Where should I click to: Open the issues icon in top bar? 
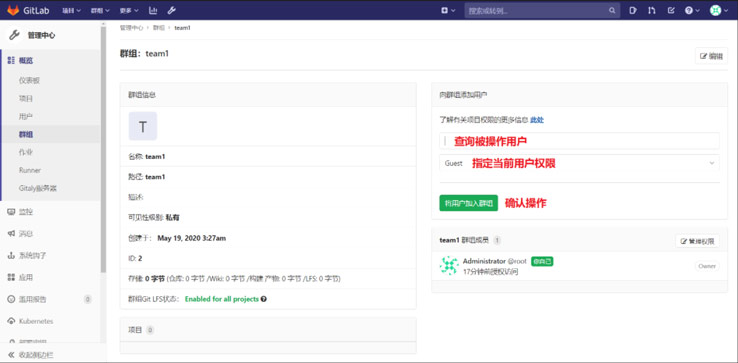coord(633,10)
